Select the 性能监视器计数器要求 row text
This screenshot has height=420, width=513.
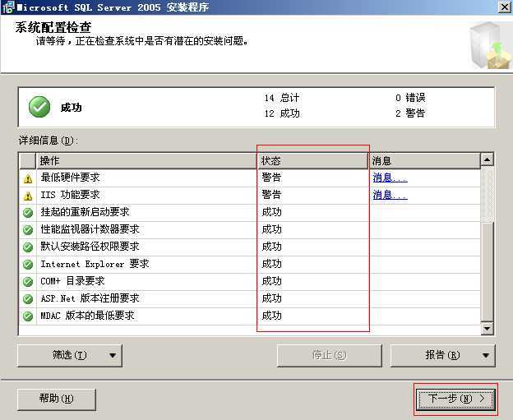pyautogui.click(x=90, y=229)
